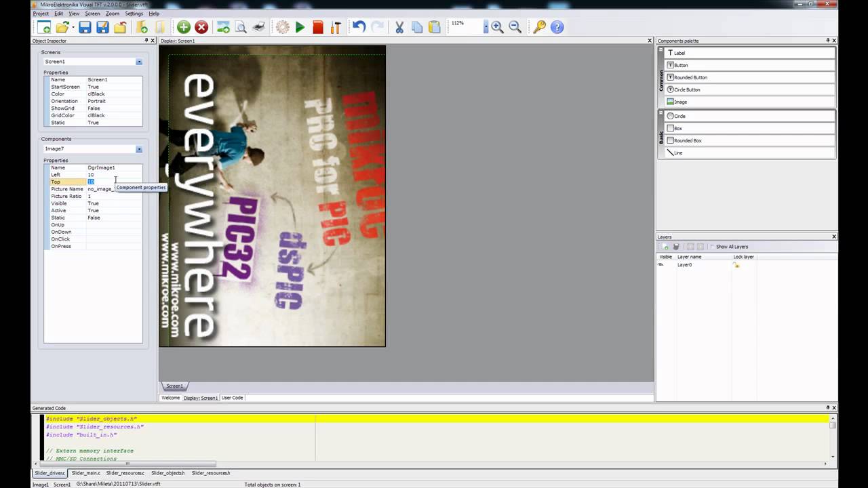Image resolution: width=868 pixels, height=488 pixels.
Task: Switch to the Welcome tab
Action: click(170, 398)
